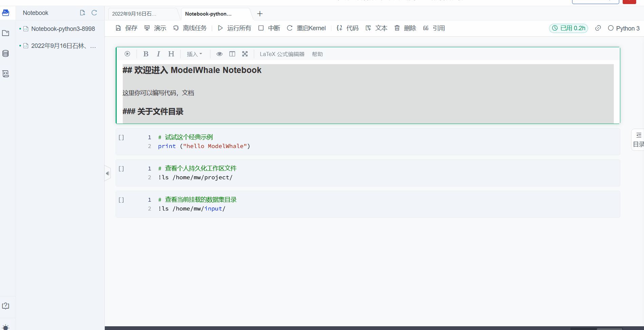The image size is (644, 330).
Task: Apply italic formatting with I icon
Action: pos(158,54)
